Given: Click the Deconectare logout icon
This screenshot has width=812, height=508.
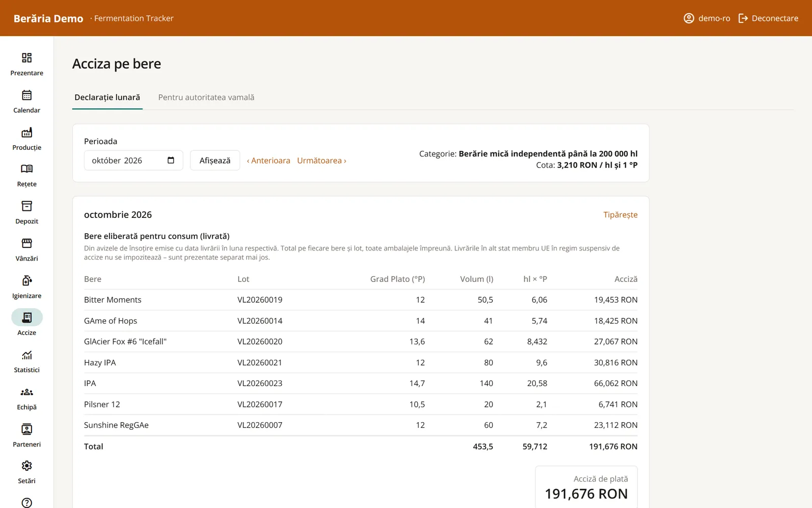Looking at the screenshot, I should click(743, 18).
